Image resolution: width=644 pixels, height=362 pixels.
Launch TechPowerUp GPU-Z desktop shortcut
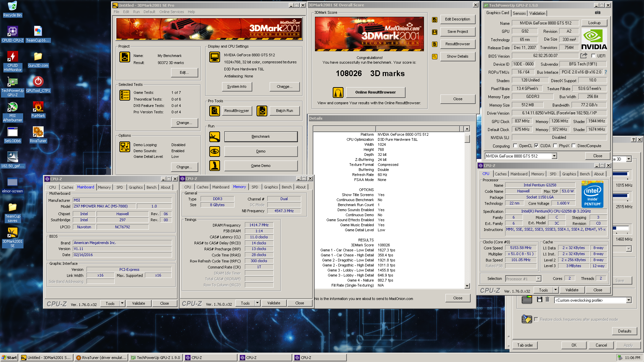[12, 87]
